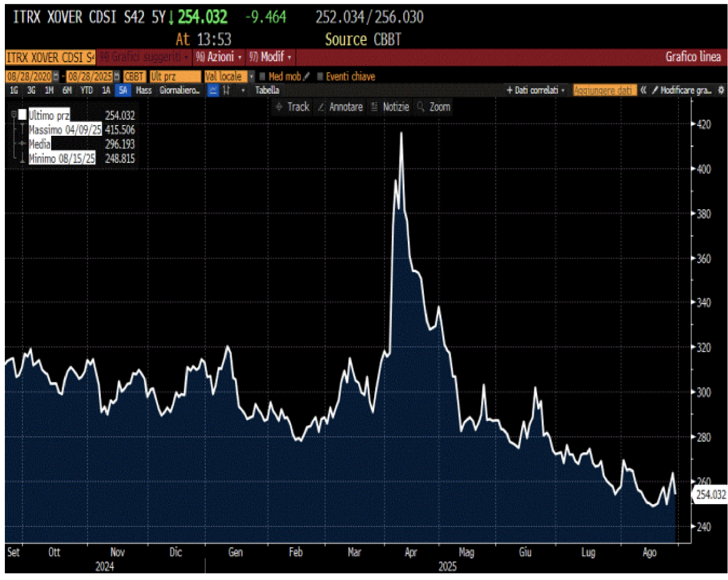
Task: Select the 3G time range tab
Action: [32, 91]
